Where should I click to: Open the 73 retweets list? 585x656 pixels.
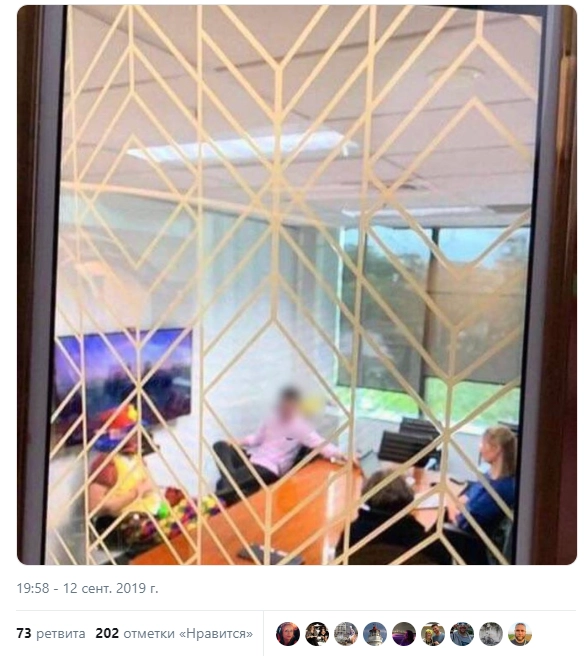pos(51,633)
